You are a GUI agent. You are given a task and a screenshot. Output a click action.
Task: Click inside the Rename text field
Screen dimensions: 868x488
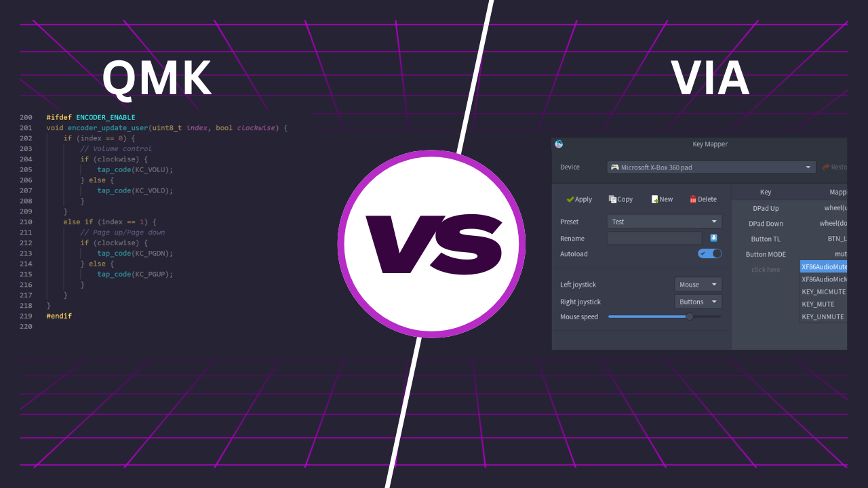[654, 238]
